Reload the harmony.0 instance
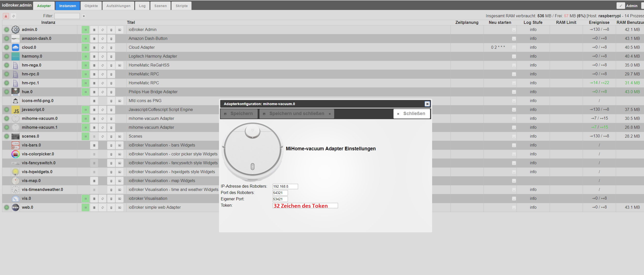Image resolution: width=644 pixels, height=275 pixels. (103, 56)
